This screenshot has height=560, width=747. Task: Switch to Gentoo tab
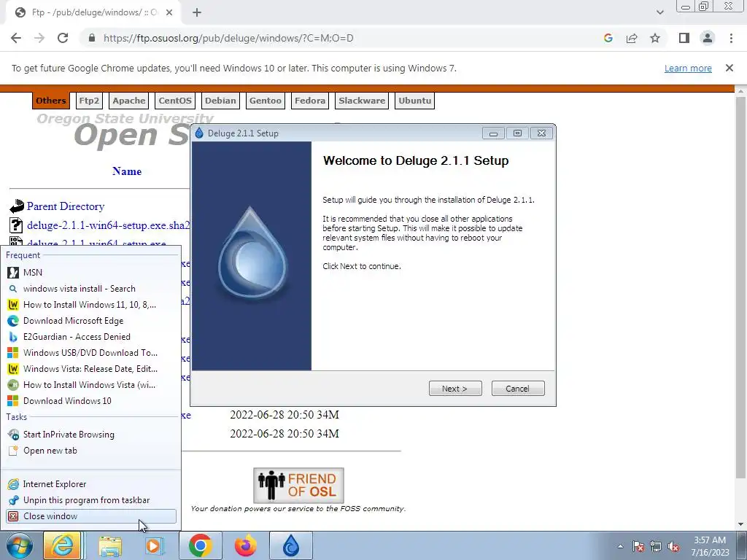[x=266, y=101]
